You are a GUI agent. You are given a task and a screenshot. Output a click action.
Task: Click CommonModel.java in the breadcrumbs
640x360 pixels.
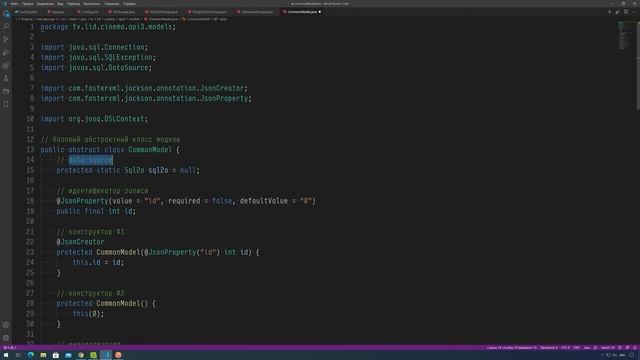162,19
